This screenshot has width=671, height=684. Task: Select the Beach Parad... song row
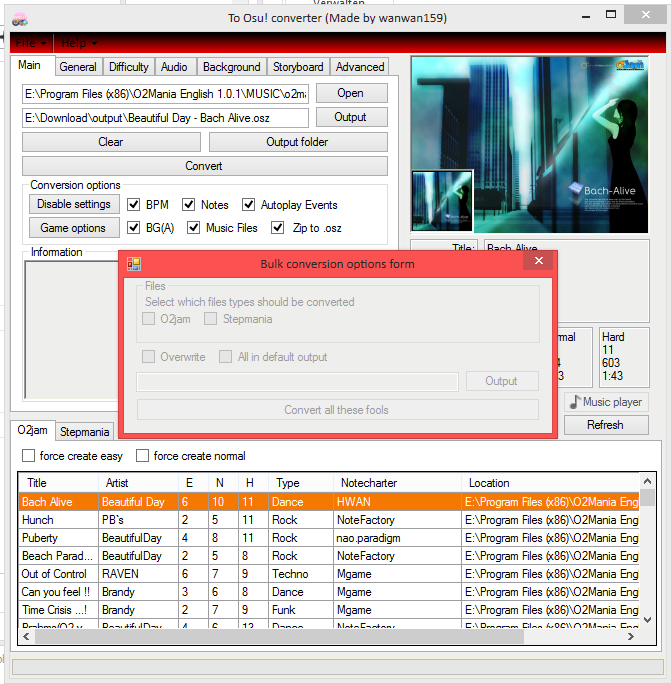[329, 556]
